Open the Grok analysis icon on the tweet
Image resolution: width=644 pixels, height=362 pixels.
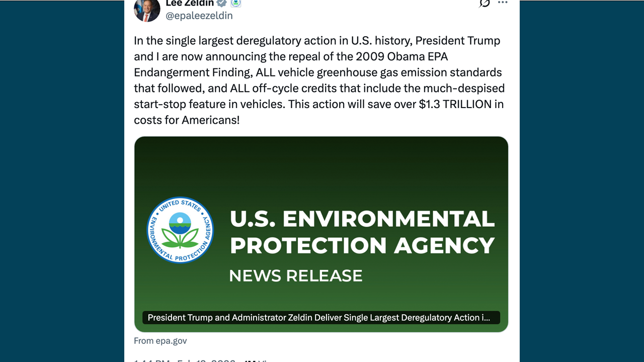(x=484, y=4)
